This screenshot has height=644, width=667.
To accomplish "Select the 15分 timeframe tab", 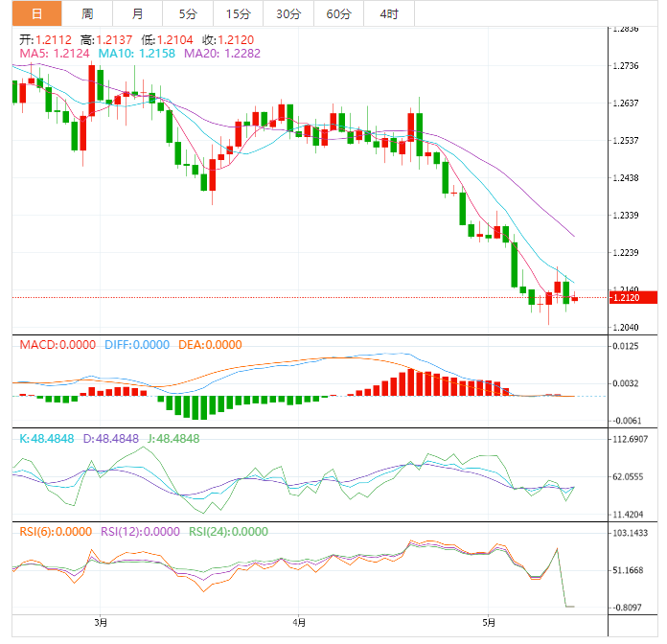I will (x=238, y=13).
